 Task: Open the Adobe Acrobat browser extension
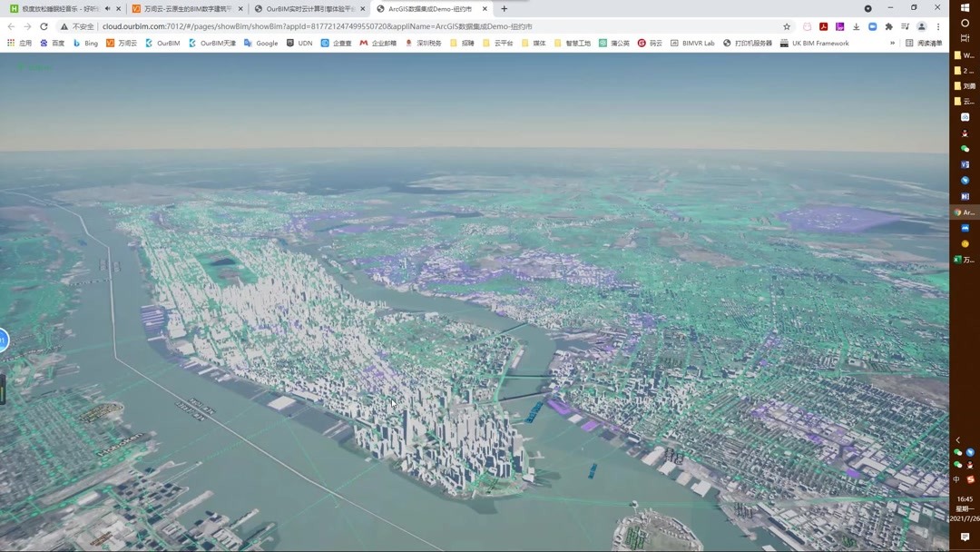pos(824,26)
